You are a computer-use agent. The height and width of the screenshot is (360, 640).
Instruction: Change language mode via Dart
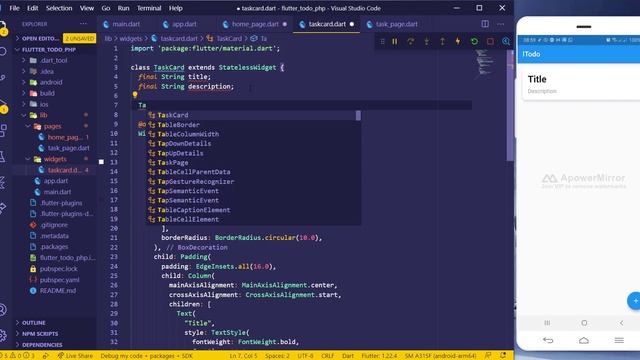point(348,356)
